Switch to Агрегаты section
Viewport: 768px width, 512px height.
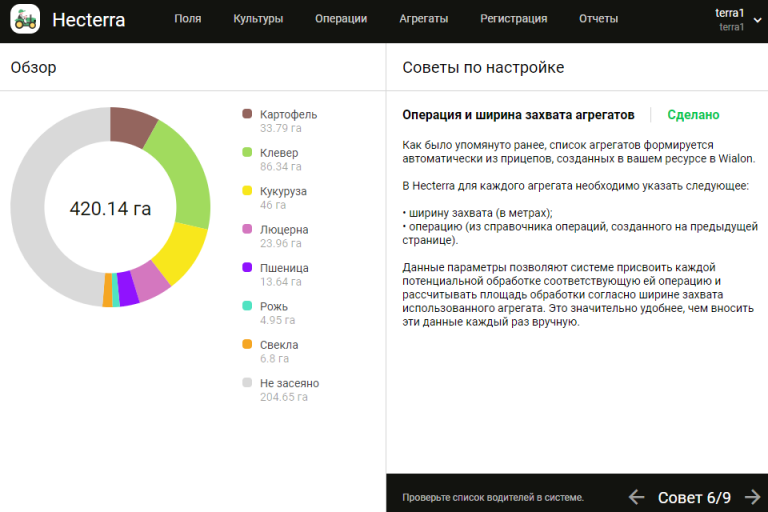423,18
